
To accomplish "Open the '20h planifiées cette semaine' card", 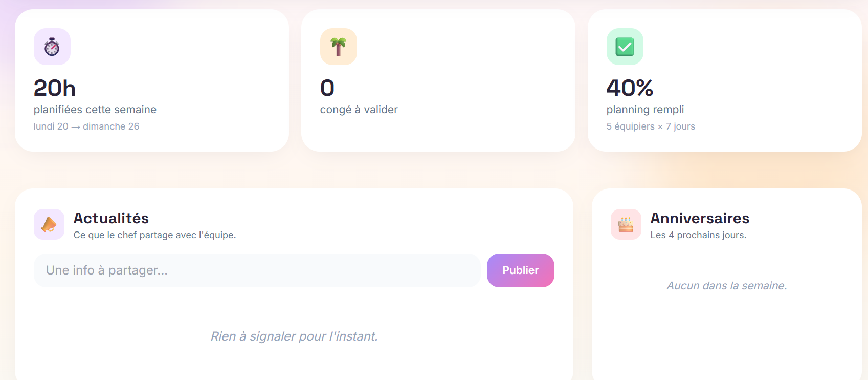I will pyautogui.click(x=152, y=79).
